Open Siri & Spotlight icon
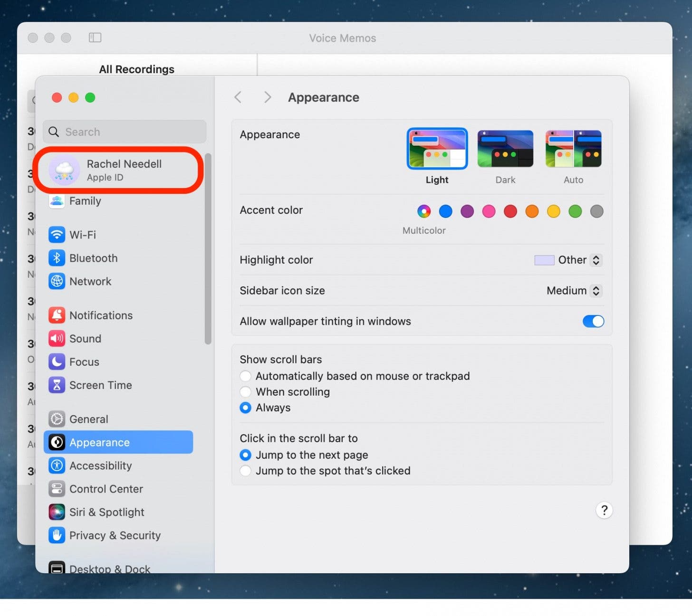This screenshot has height=616, width=692. pos(57,512)
